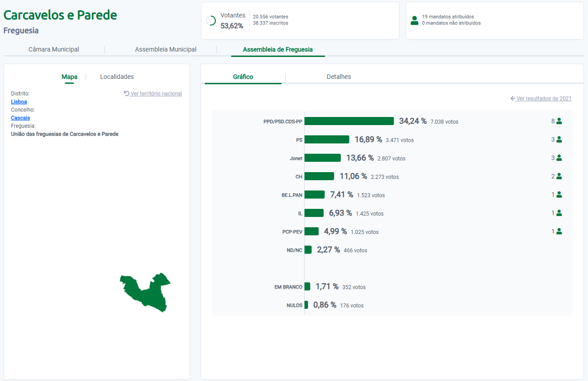Click the mandate person icon in PS row
The width and height of the screenshot is (588, 381).
(559, 139)
